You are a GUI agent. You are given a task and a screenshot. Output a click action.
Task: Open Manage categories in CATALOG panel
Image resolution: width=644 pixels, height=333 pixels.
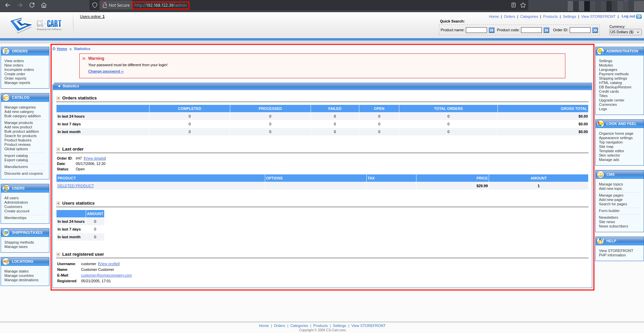(x=20, y=107)
